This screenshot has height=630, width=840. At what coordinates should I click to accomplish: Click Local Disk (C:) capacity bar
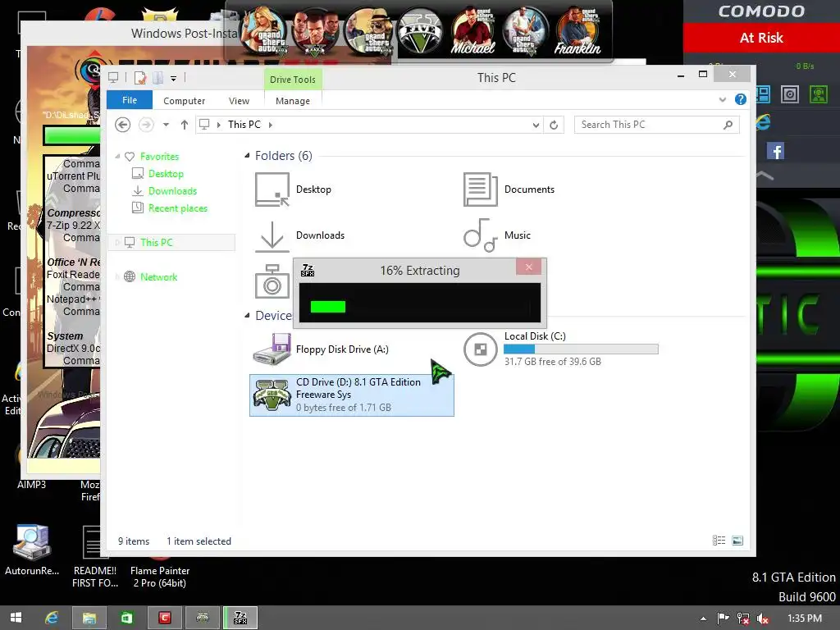click(x=581, y=349)
